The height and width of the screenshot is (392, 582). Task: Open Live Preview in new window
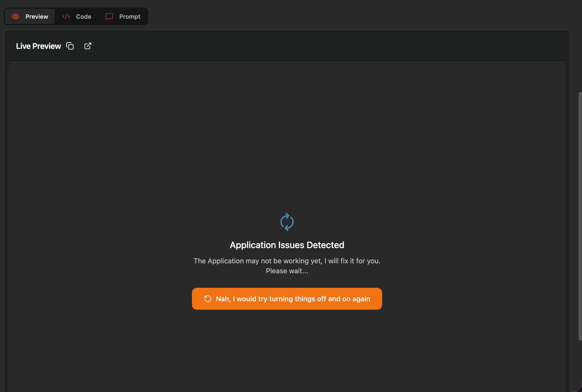(88, 46)
